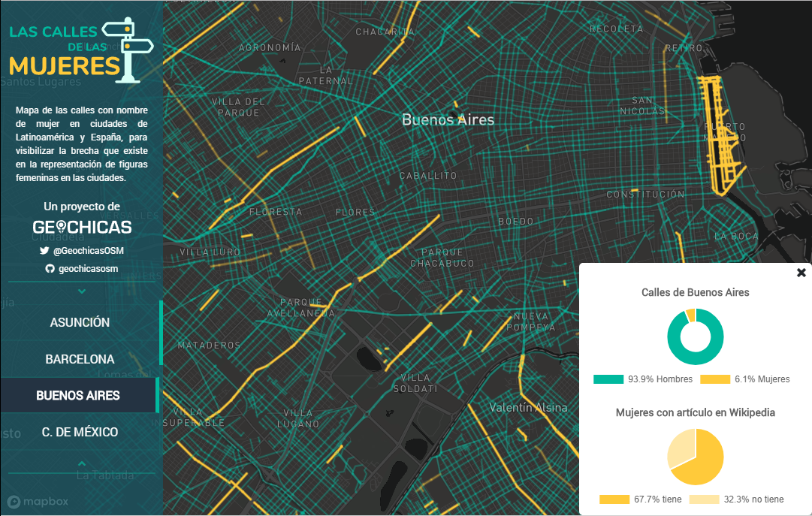Collapse project info with down chevron

pos(82,291)
